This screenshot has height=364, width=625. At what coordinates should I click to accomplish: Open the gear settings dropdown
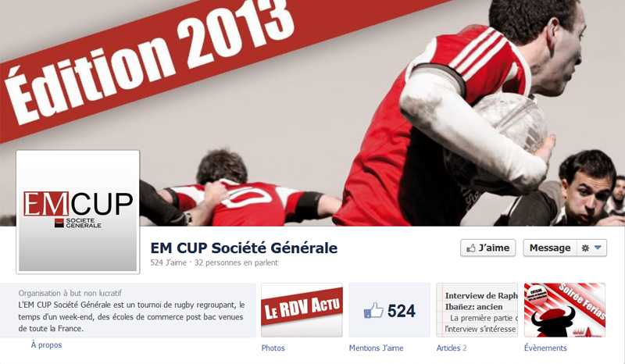pyautogui.click(x=591, y=248)
